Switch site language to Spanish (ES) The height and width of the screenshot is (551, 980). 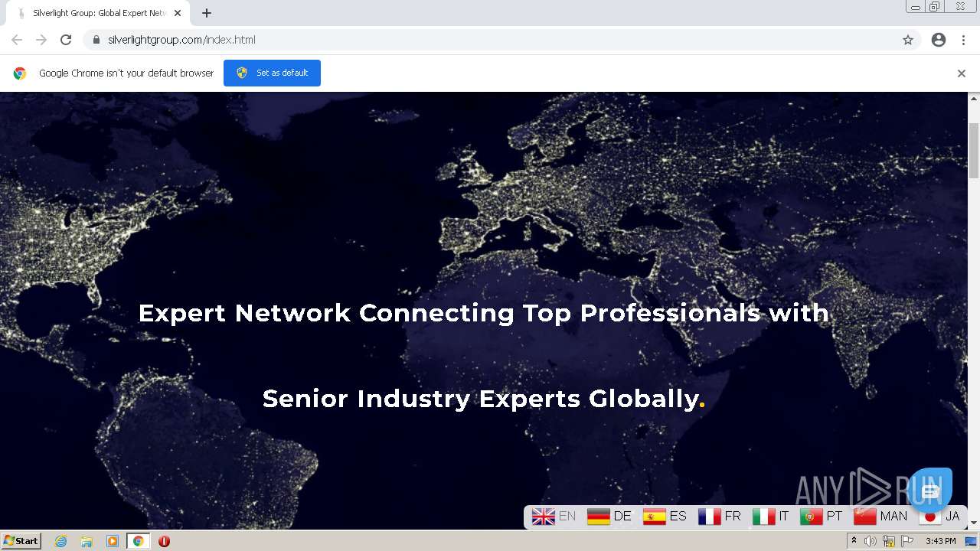[665, 517]
